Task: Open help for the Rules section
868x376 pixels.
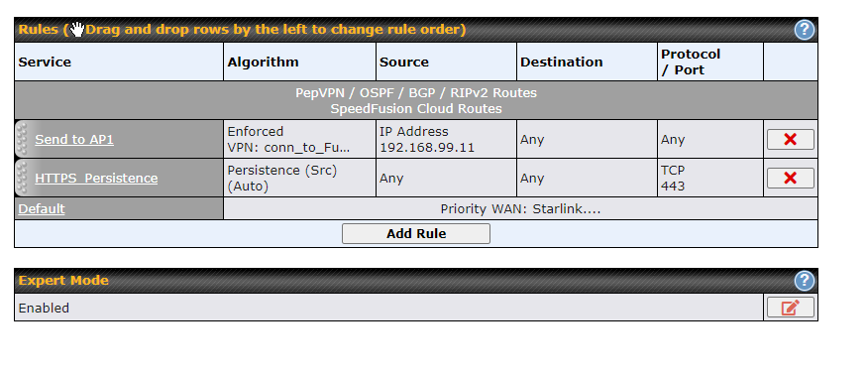Action: 805,30
